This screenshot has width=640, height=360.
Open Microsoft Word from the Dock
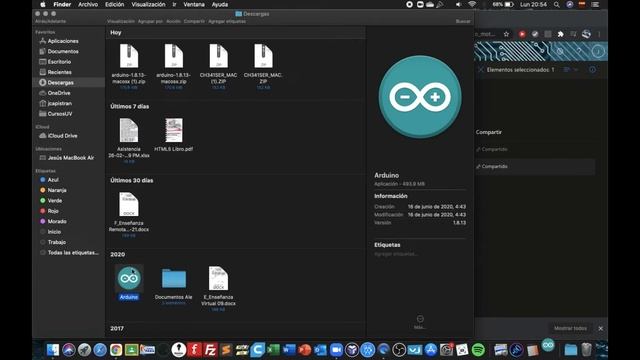289,350
